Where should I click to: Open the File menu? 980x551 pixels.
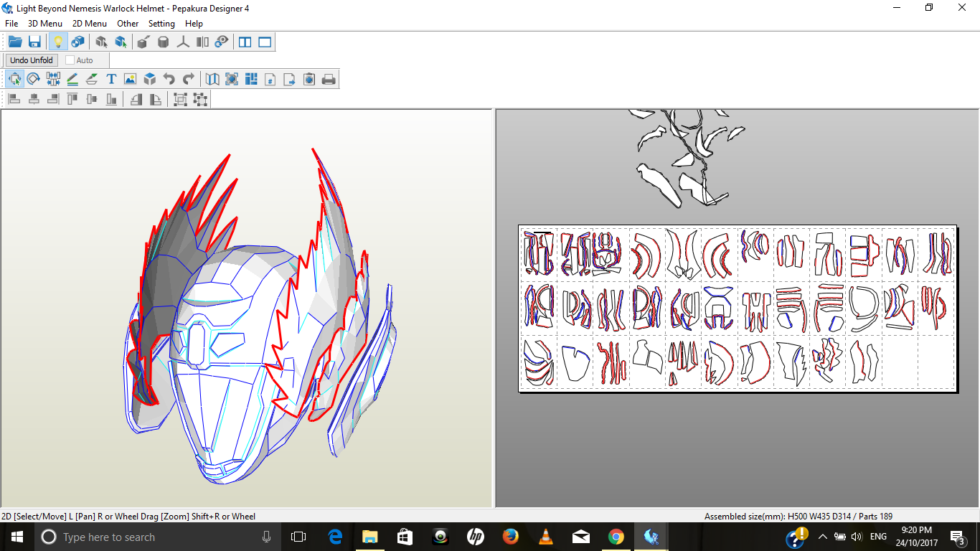click(x=11, y=24)
